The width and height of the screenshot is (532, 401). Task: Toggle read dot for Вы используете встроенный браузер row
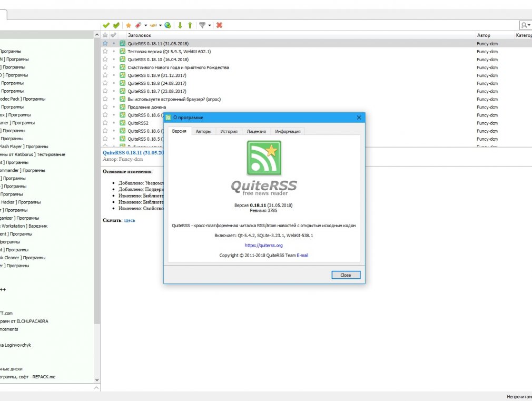[114, 99]
